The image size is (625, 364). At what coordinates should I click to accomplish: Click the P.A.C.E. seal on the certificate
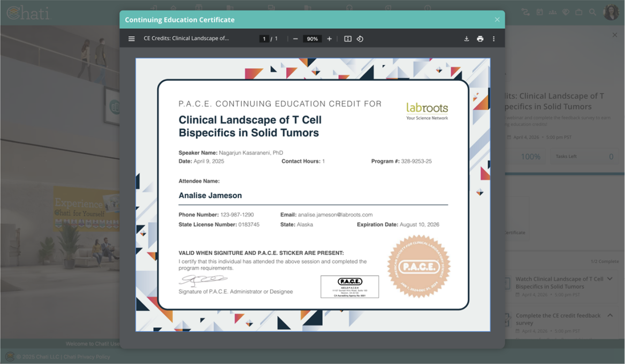click(x=419, y=266)
